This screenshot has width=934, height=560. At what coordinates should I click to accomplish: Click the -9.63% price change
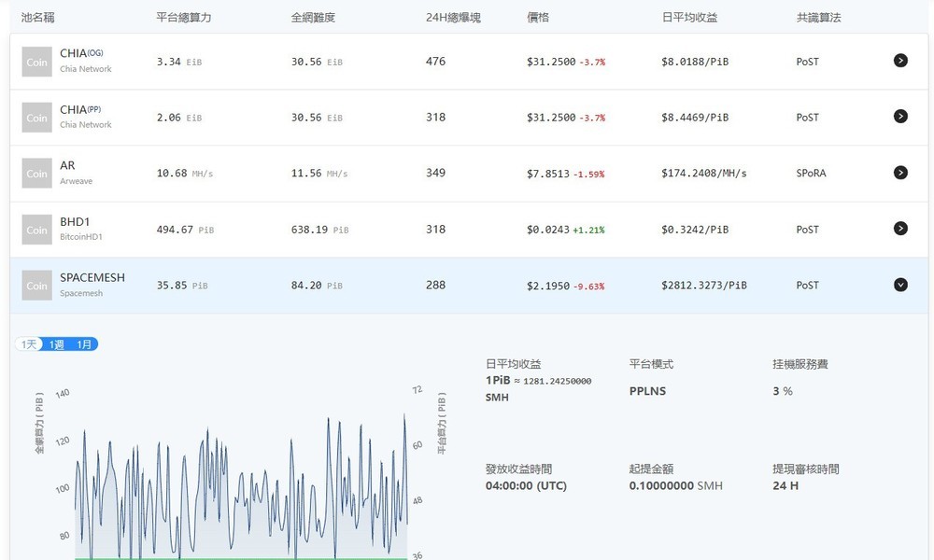click(588, 287)
